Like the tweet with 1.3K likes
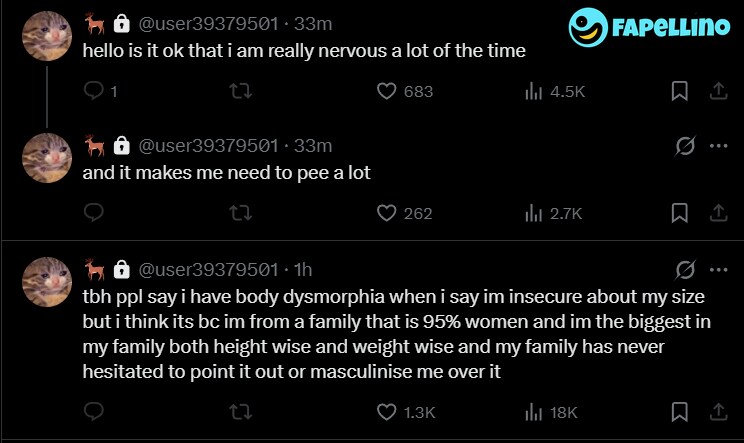The width and height of the screenshot is (744, 443). pos(387,411)
